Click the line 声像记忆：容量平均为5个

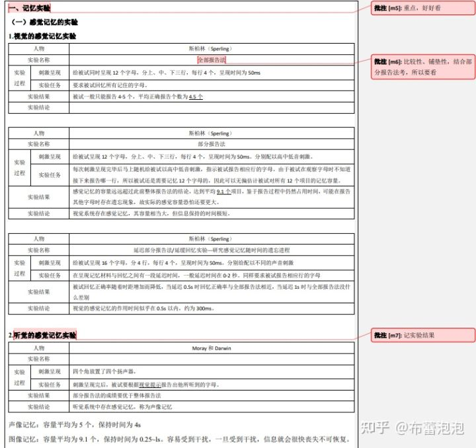[x=75, y=425]
